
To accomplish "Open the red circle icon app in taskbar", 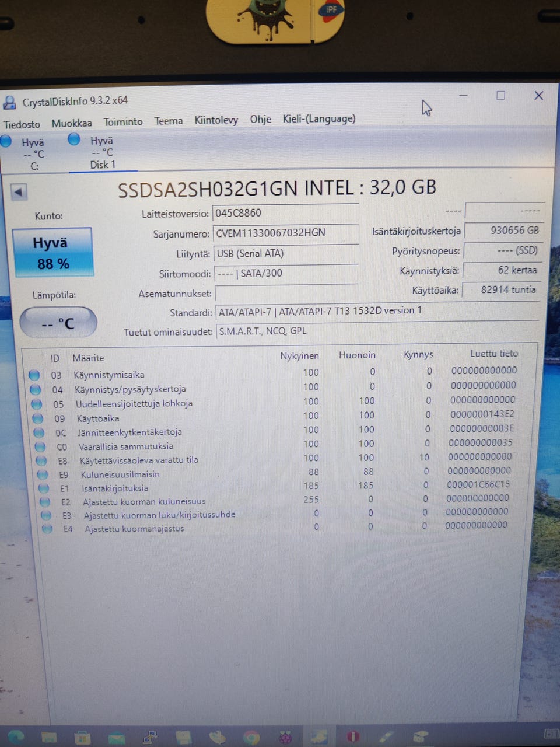I will (353, 736).
